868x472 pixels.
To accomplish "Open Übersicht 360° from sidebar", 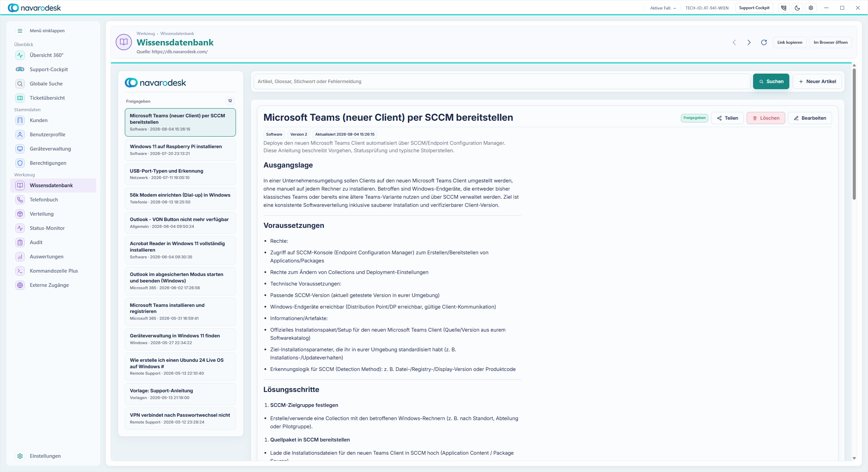I will [53, 55].
